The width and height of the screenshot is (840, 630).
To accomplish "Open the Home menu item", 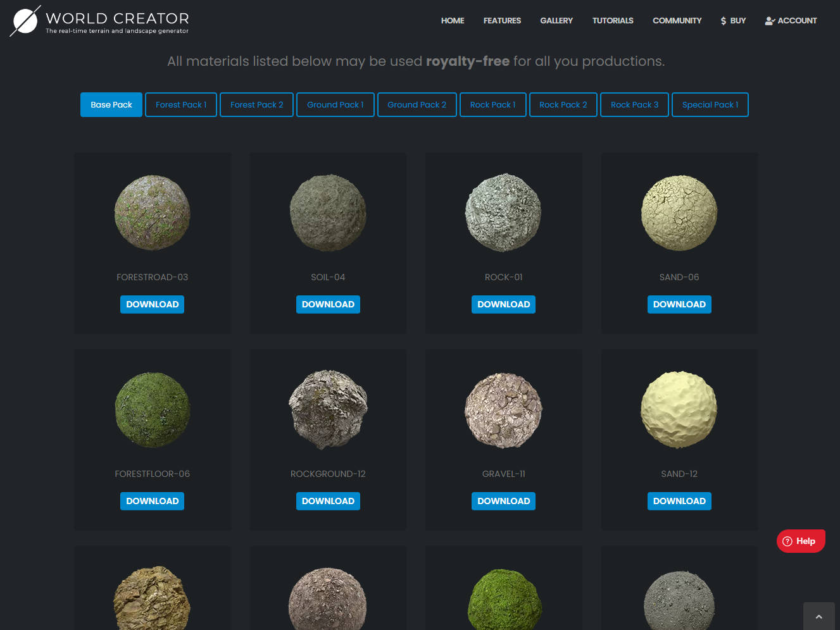I will [453, 21].
